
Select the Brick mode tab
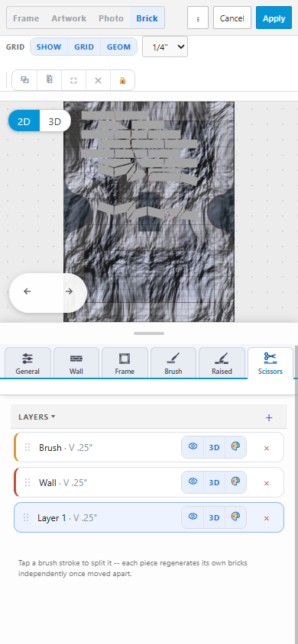click(x=147, y=18)
